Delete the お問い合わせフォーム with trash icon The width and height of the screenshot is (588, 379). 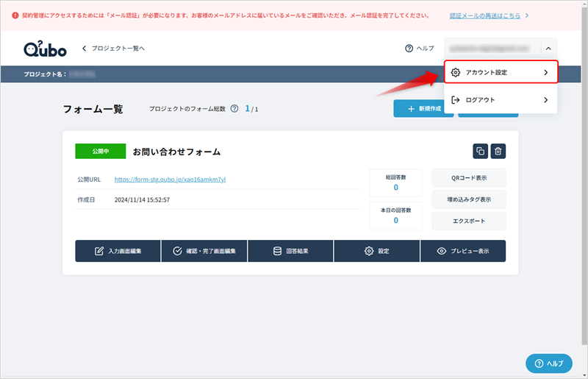[x=498, y=151]
